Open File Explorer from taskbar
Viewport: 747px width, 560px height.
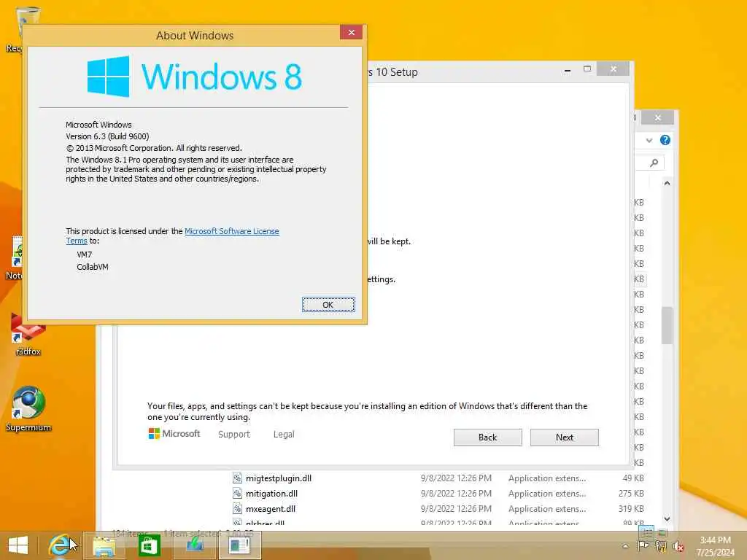[104, 545]
